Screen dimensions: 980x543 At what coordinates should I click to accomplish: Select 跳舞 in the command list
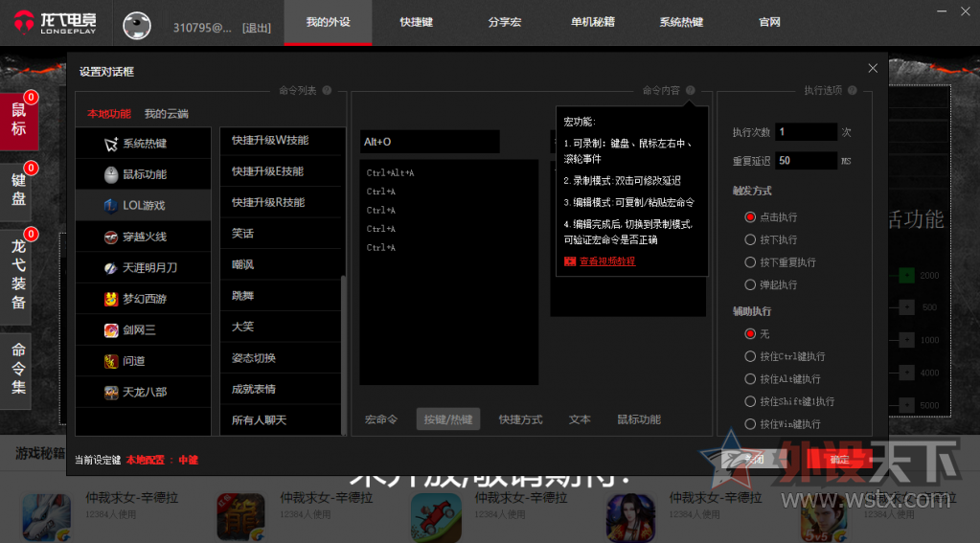pyautogui.click(x=243, y=296)
